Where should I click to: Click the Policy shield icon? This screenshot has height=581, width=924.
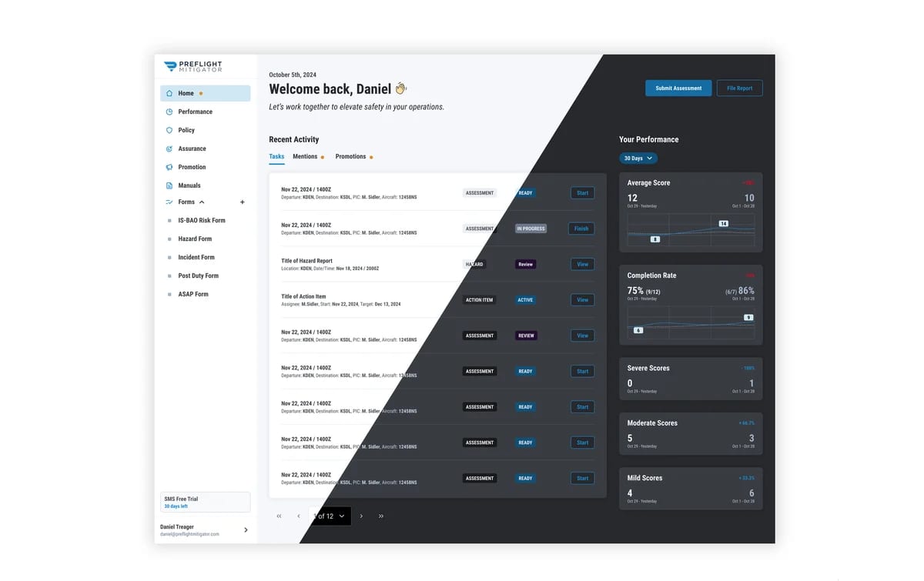(169, 130)
